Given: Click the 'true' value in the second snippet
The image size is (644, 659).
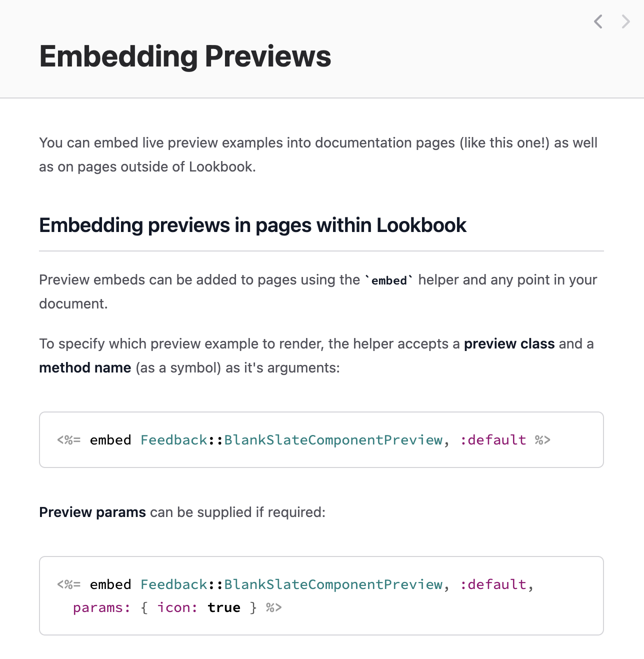Looking at the screenshot, I should [224, 608].
